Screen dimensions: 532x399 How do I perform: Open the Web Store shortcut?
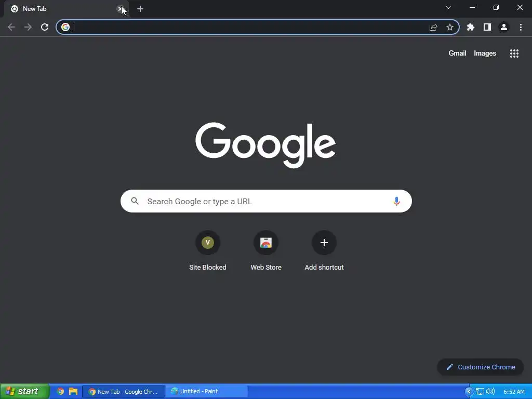tap(266, 251)
